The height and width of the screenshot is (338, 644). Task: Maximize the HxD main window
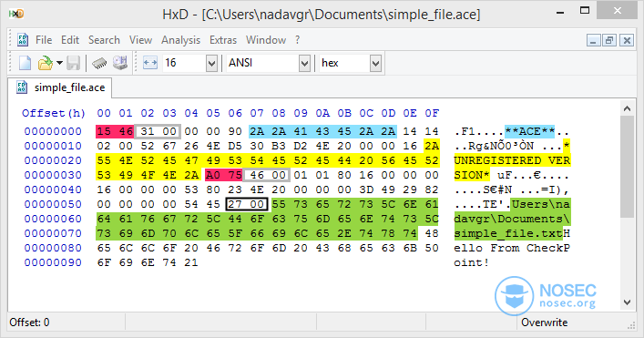585,11
